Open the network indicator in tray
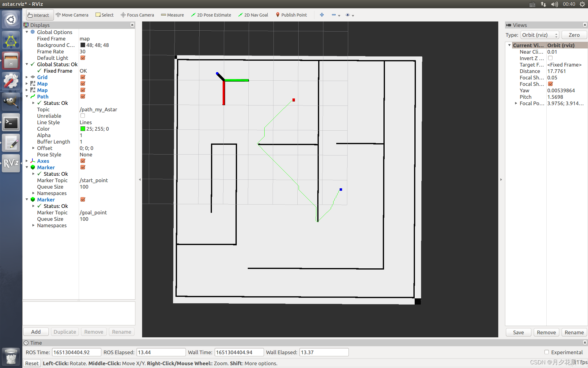This screenshot has height=368, width=588. coord(543,4)
